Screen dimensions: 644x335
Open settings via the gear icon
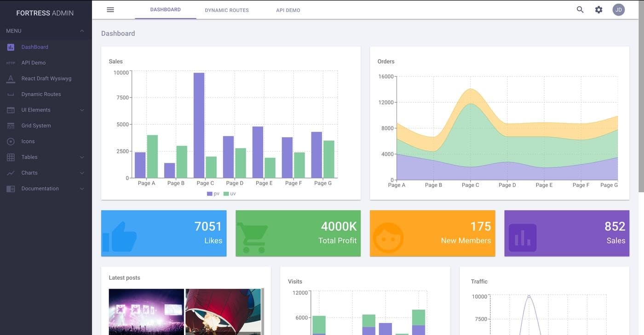coord(598,10)
